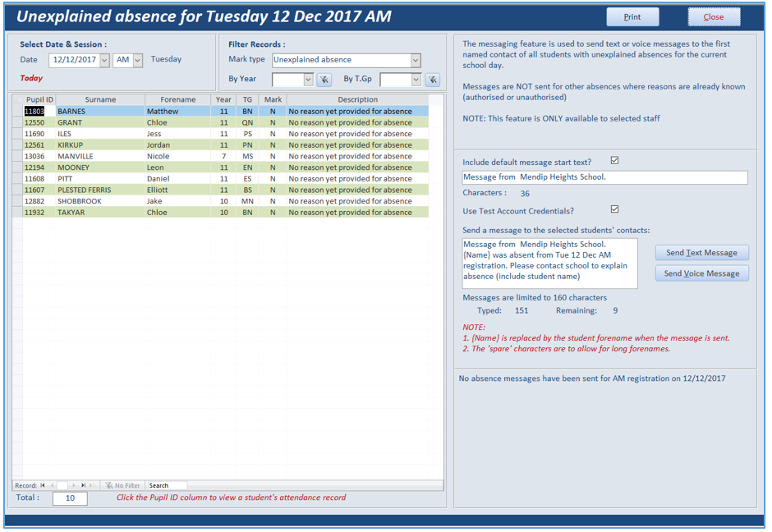The width and height of the screenshot is (772, 532).
Task: Go to next record navigation arrow
Action: [x=74, y=485]
